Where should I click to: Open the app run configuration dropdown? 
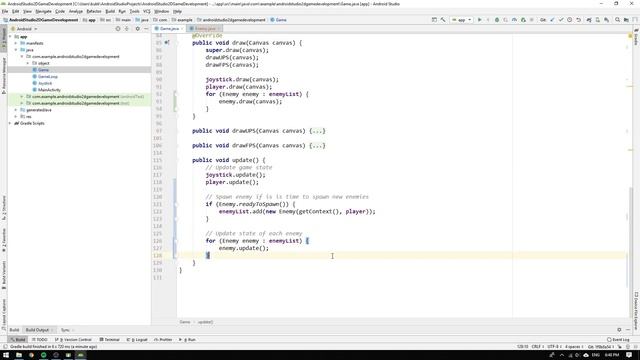[461, 20]
